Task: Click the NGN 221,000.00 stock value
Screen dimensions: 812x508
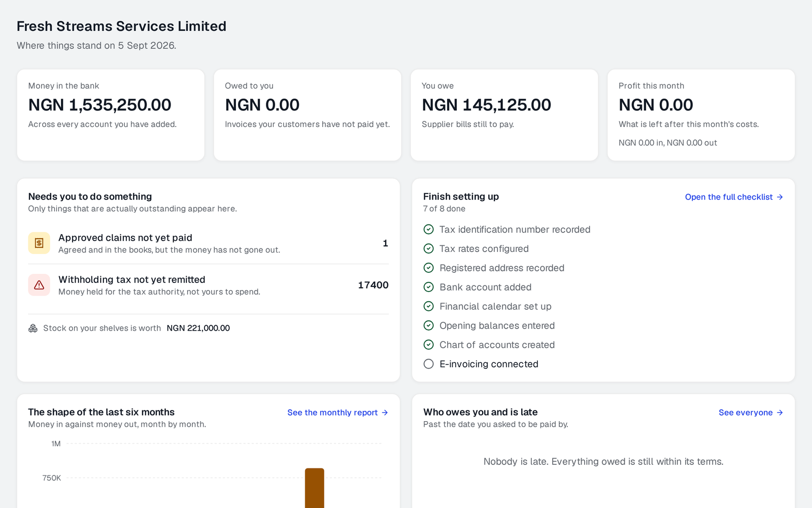Action: point(198,328)
